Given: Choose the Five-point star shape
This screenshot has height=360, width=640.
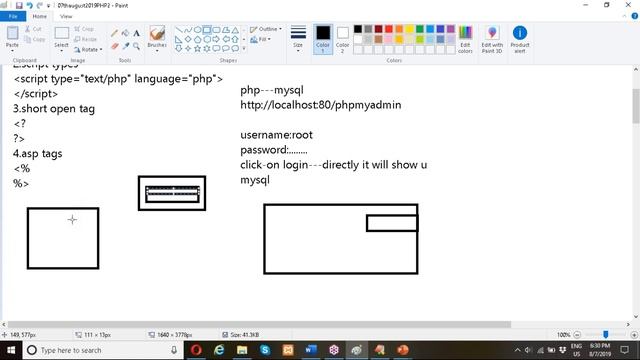Looking at the screenshot, I should [197, 49].
